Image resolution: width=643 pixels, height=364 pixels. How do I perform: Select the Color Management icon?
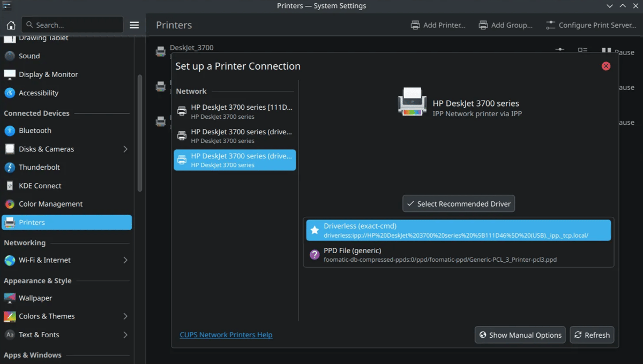(x=10, y=204)
